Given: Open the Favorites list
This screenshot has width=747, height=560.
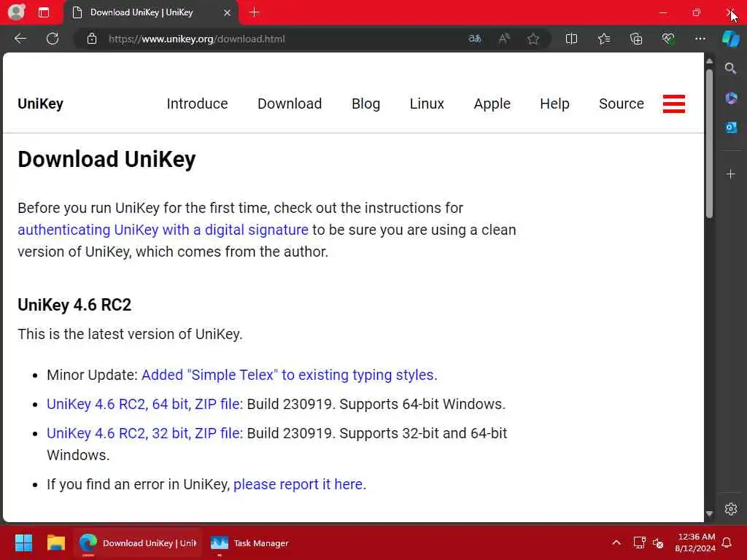Looking at the screenshot, I should [x=604, y=39].
